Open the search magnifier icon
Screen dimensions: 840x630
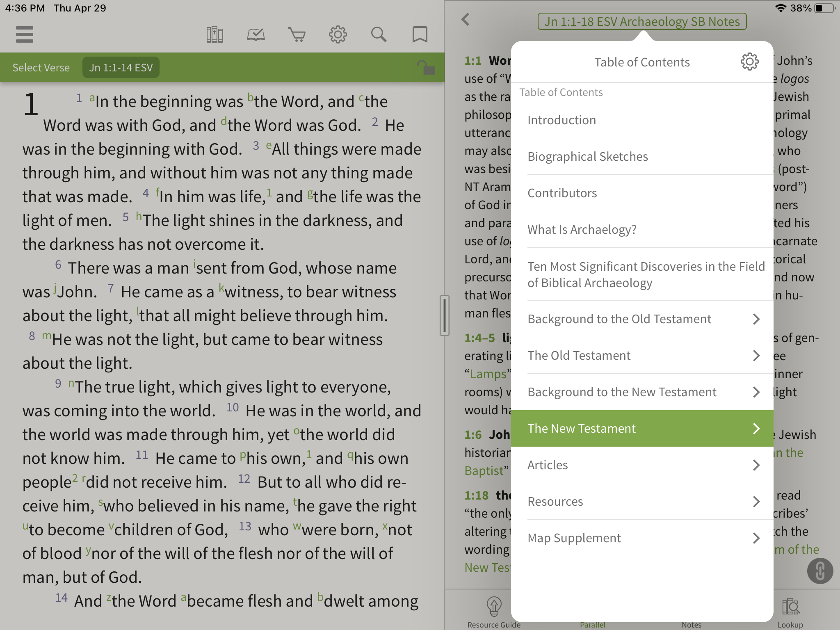379,34
